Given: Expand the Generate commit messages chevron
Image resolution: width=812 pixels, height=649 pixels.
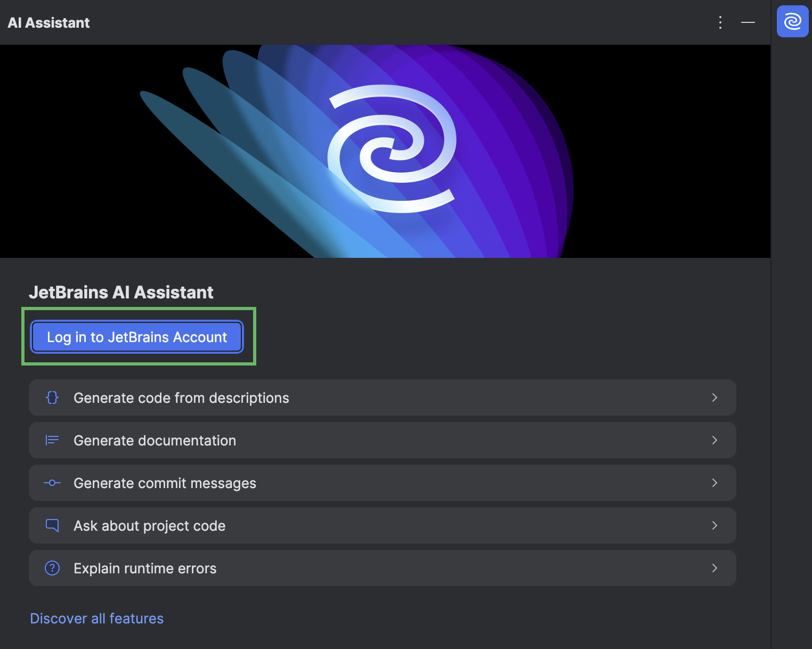Looking at the screenshot, I should coord(715,483).
